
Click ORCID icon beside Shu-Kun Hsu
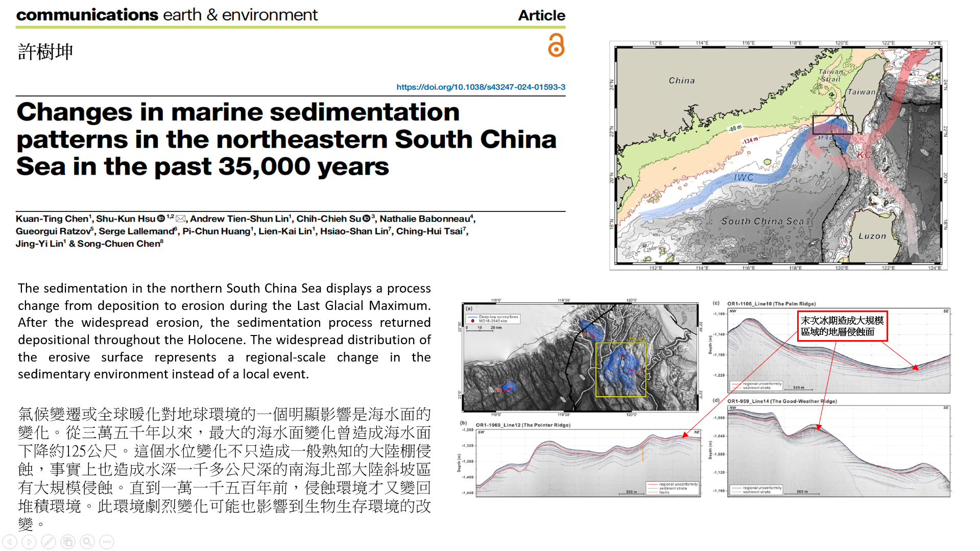[x=161, y=219]
